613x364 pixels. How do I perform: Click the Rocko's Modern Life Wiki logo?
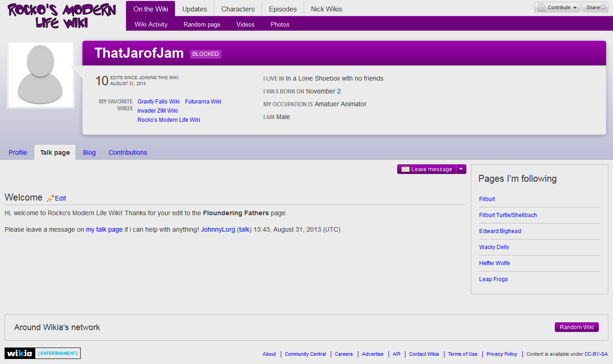point(62,16)
